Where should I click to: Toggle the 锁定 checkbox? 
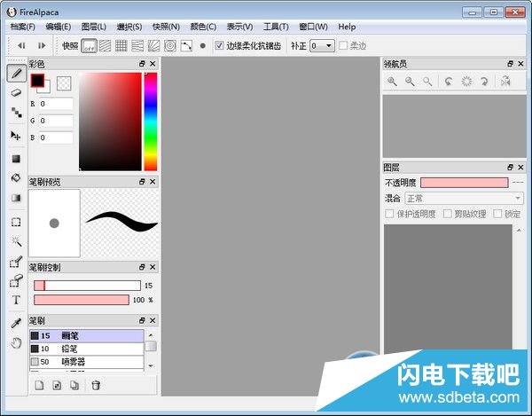point(497,214)
